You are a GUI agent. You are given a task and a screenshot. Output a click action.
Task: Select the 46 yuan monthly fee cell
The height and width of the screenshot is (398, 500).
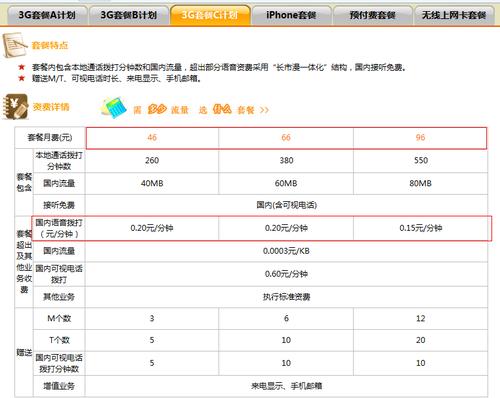point(152,138)
